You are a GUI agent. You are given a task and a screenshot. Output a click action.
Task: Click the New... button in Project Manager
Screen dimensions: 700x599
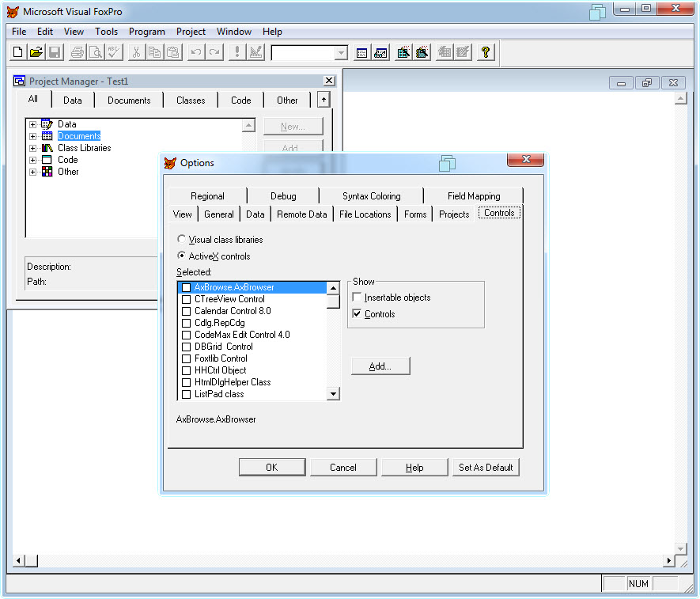click(293, 127)
